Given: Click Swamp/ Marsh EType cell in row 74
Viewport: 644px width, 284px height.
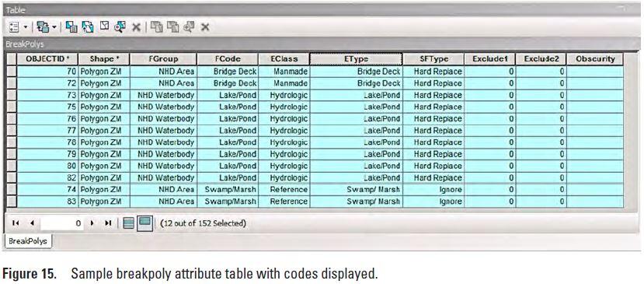Looking at the screenshot, I should point(356,190).
